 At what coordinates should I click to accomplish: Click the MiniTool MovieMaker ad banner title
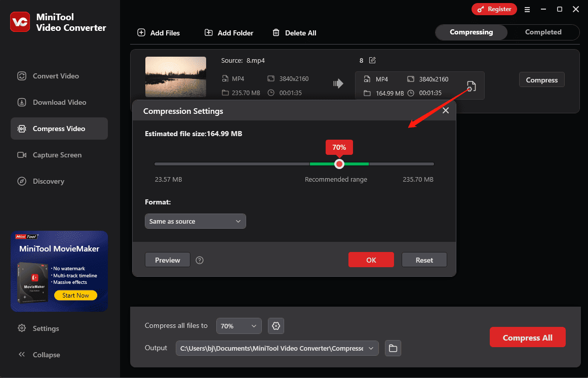59,249
